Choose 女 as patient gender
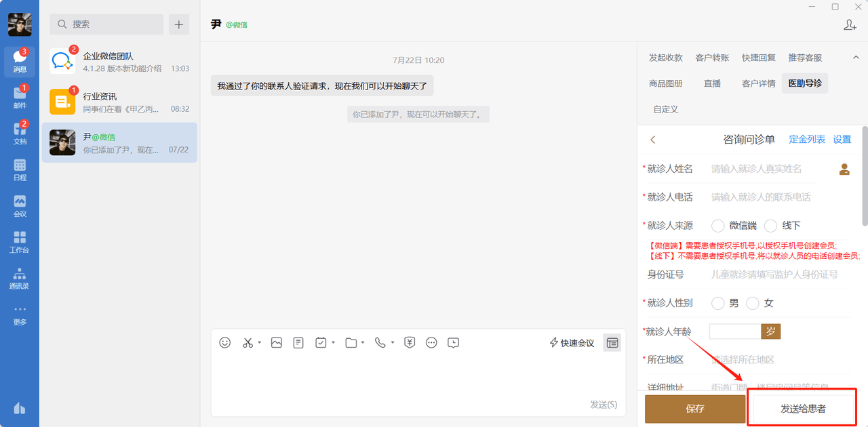The width and height of the screenshot is (868, 427). pos(752,304)
